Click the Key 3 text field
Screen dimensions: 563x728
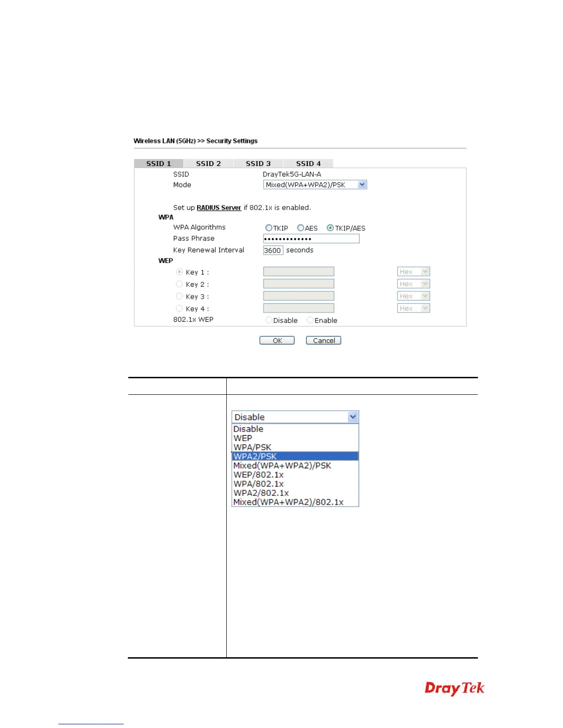(x=299, y=296)
